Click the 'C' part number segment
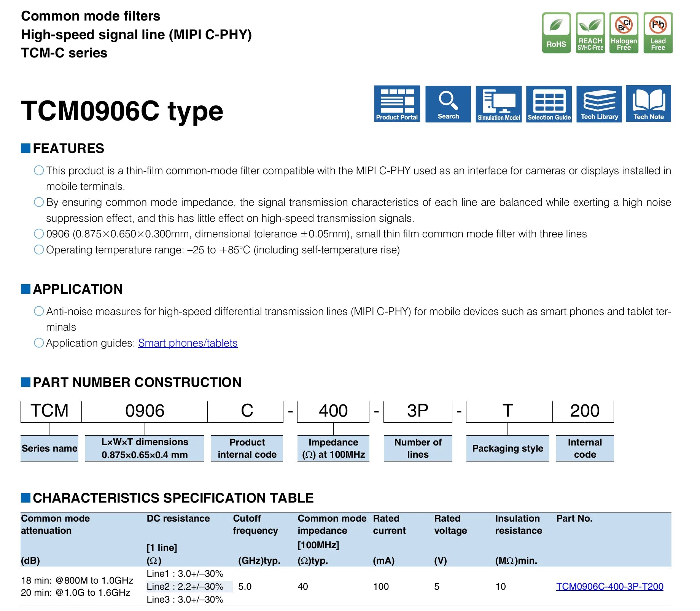Screen dimensions: 700x611 247,411
